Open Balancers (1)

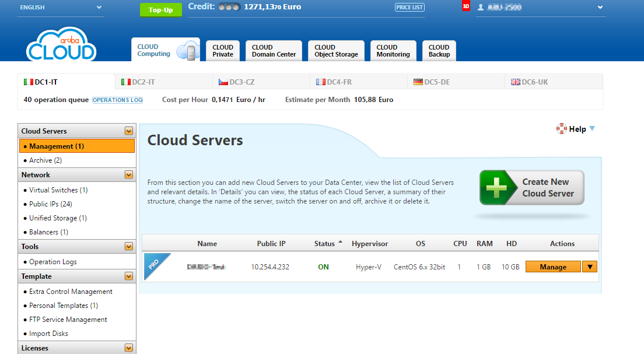(48, 232)
